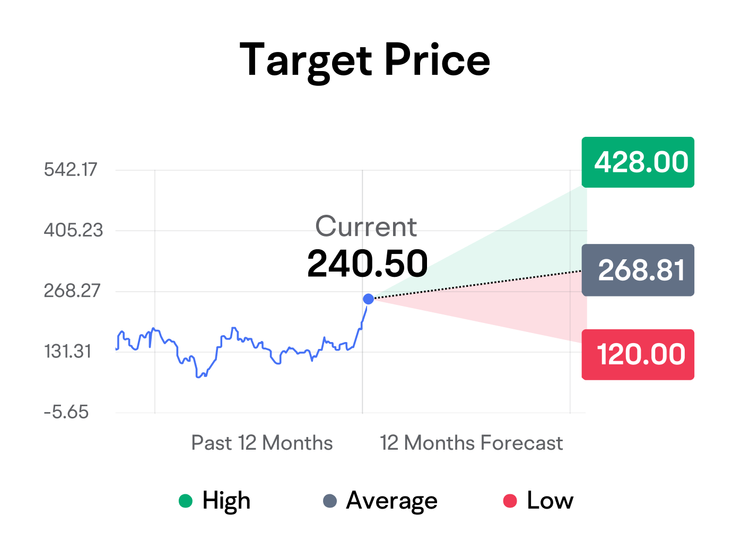Click the Target Price title

[365, 60]
